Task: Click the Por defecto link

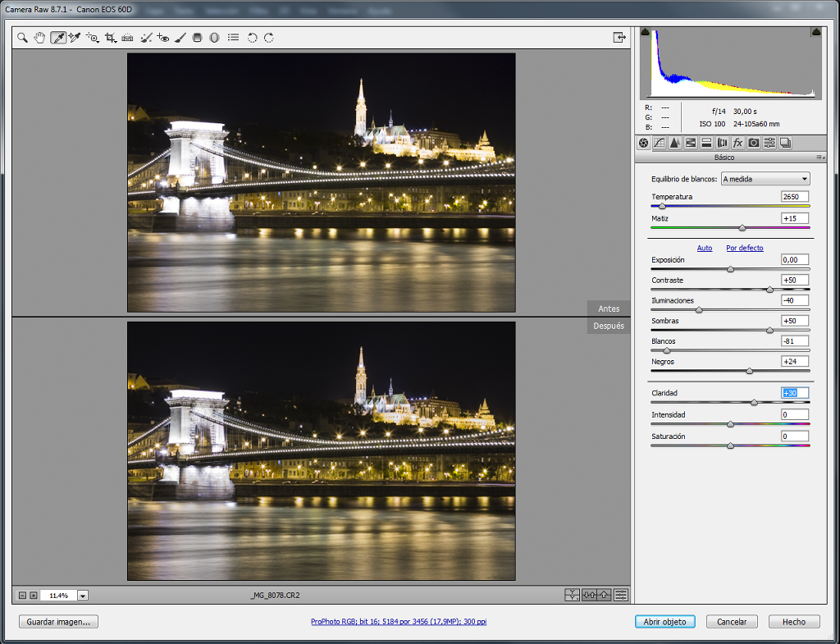Action: point(745,248)
